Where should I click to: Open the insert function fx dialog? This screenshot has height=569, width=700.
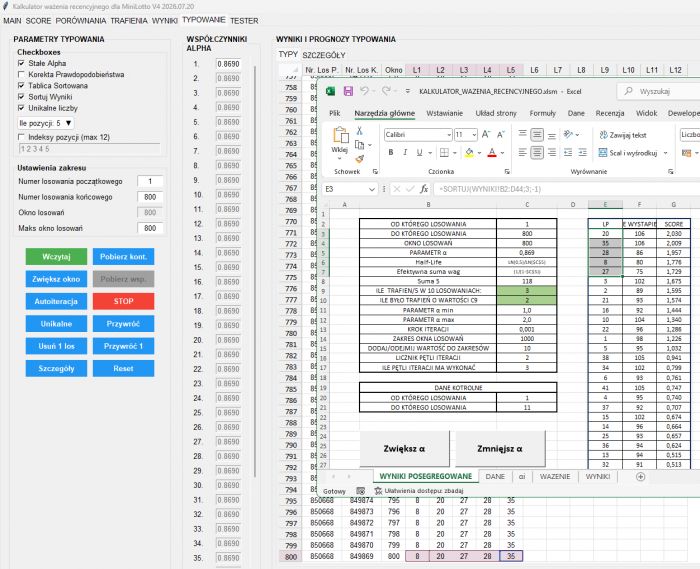coord(424,189)
